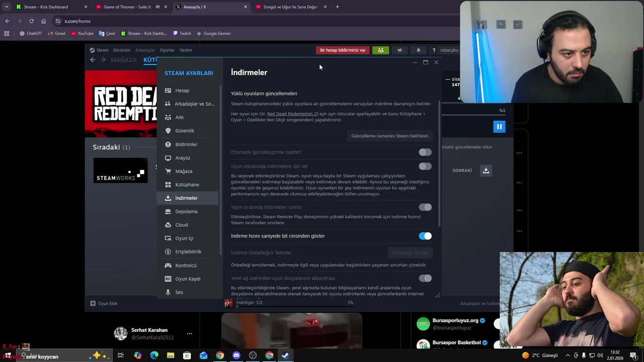Follow the Red Dead Redemption 2 link

(x=292, y=114)
